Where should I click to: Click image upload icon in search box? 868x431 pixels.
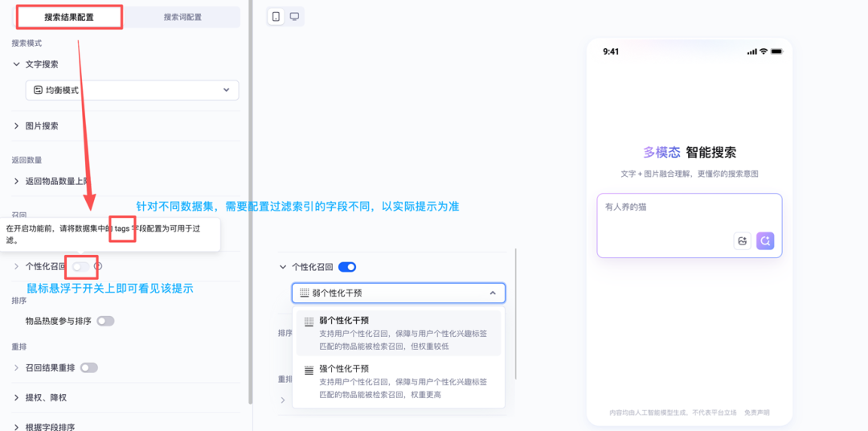tap(742, 241)
